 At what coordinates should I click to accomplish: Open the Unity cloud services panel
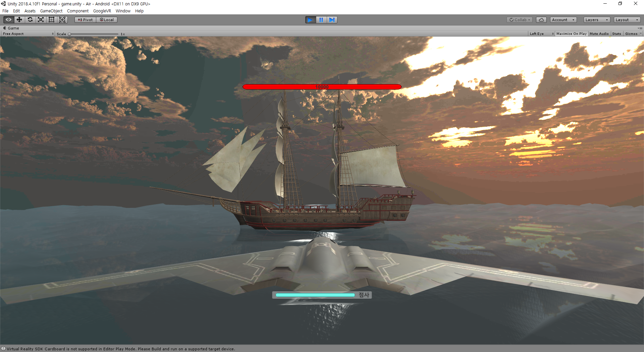(541, 19)
